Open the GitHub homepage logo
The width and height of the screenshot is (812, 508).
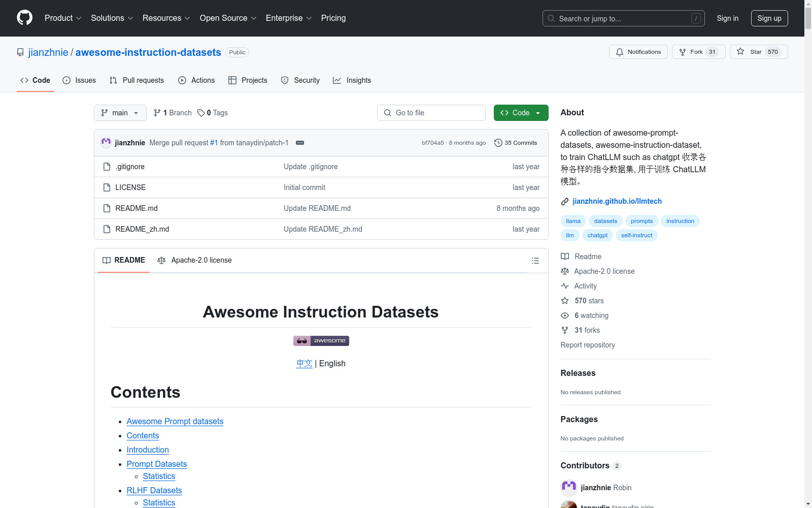[x=24, y=18]
